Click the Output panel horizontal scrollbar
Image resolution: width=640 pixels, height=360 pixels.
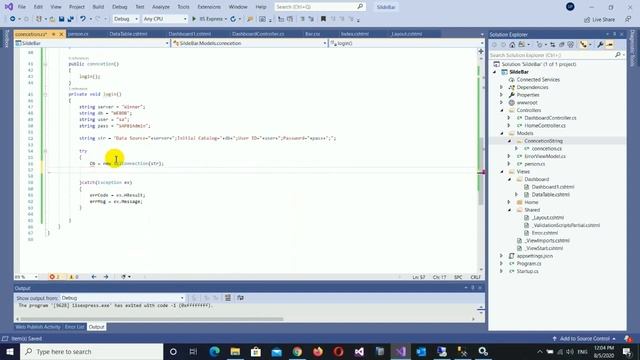click(151, 319)
